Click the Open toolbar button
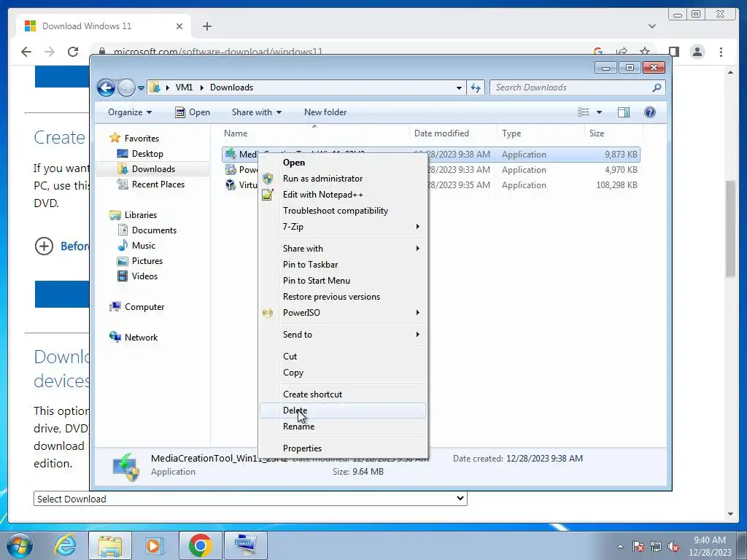Screen dimensions: 747x560 193,112
